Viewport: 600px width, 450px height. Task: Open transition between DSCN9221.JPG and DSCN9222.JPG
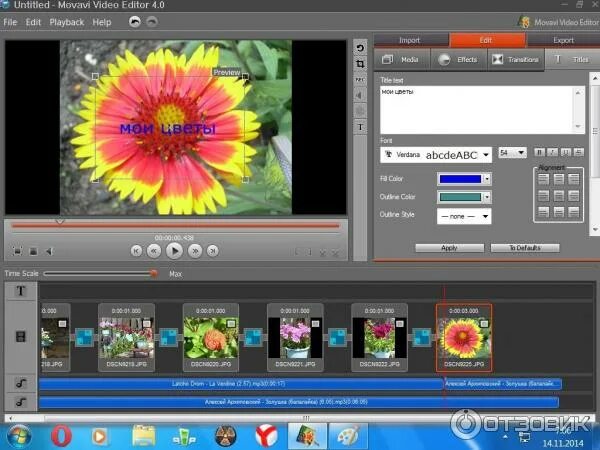point(338,338)
